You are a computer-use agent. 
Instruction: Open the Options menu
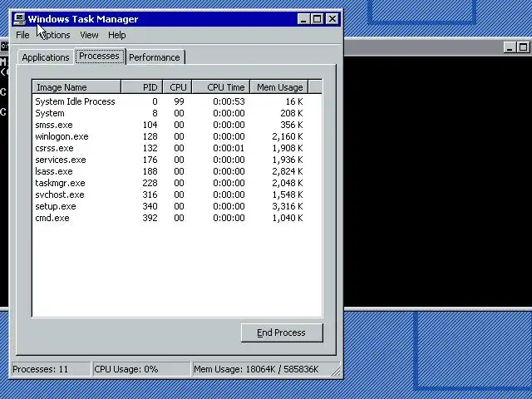(55, 35)
